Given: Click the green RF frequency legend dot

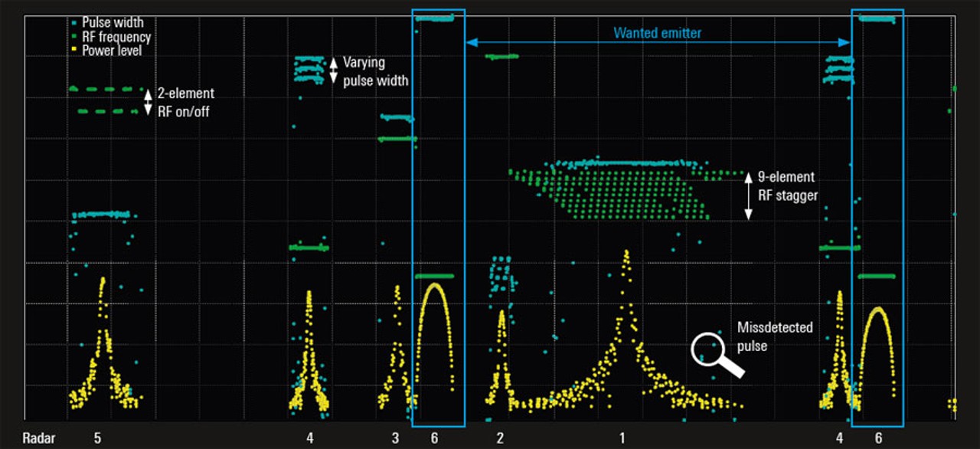Looking at the screenshot, I should coord(73,37).
